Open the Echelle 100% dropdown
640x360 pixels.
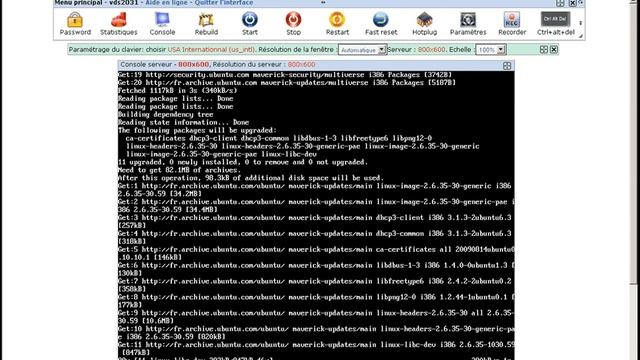click(490, 50)
